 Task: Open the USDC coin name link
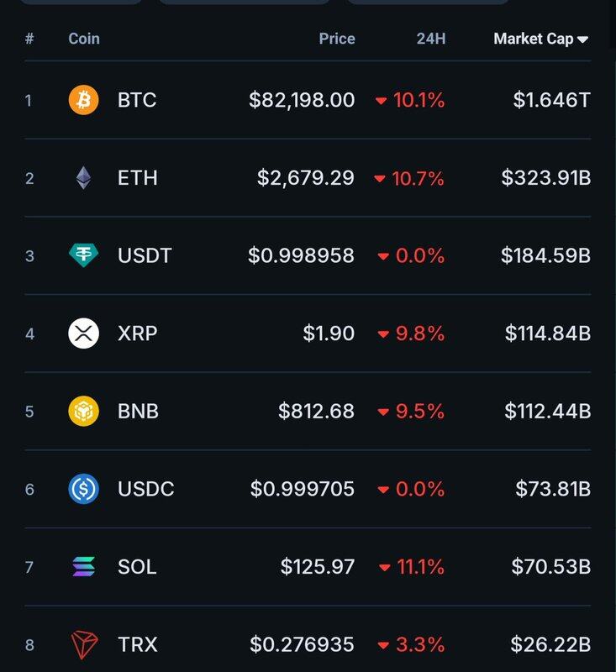pos(146,489)
